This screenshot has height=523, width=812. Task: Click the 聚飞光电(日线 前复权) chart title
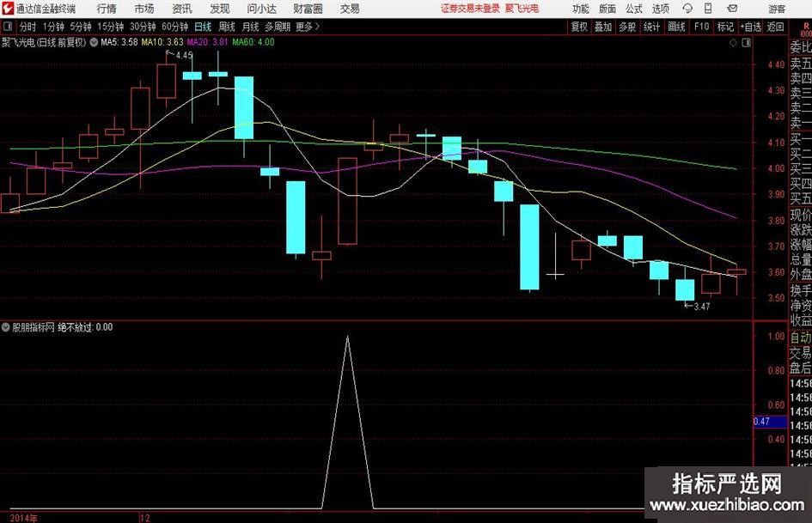[44, 42]
